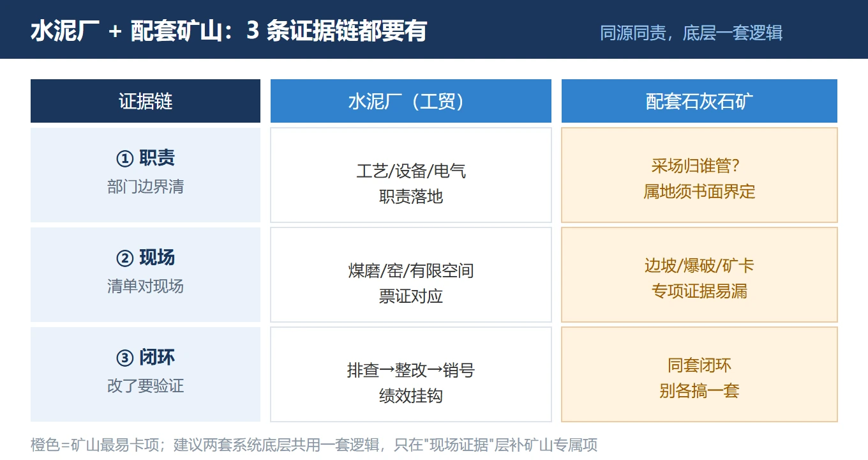Image resolution: width=868 pixels, height=460 pixels.
Task: Click the '水泥厂（工贸）' column header
Action: point(411,101)
